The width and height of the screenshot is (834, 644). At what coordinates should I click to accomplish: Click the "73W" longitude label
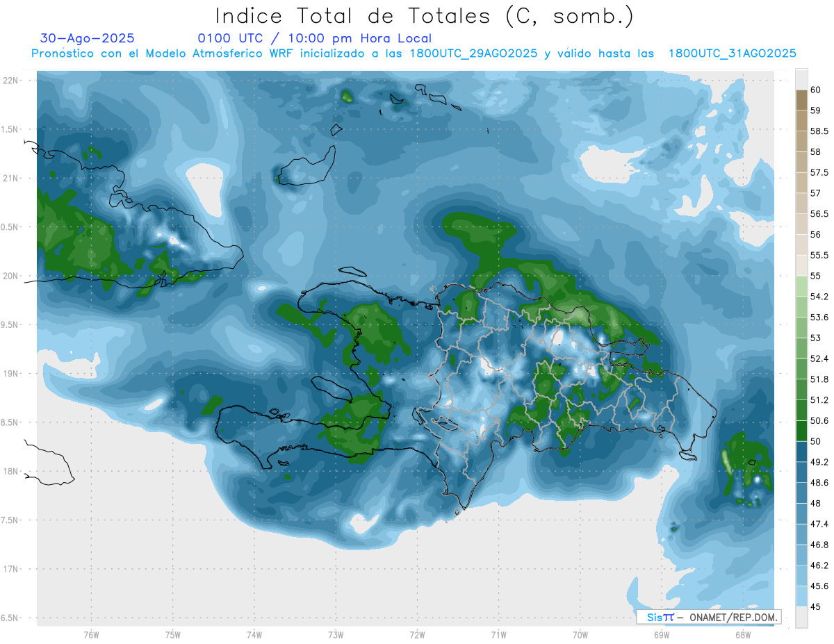(336, 634)
